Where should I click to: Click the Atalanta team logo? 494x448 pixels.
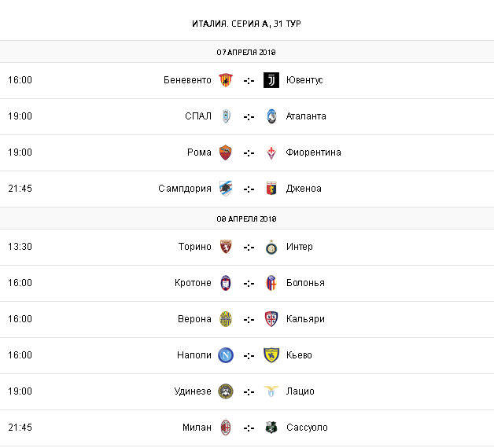click(271, 116)
